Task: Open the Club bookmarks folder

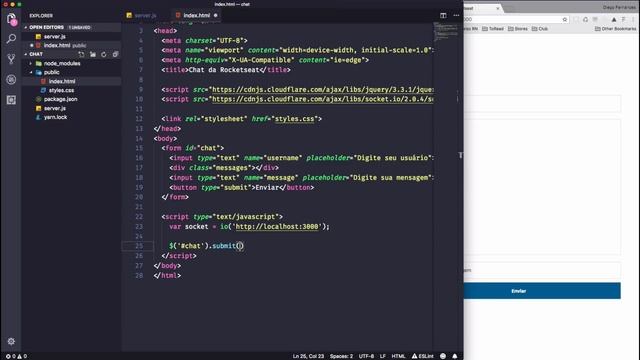Action: pos(540,29)
